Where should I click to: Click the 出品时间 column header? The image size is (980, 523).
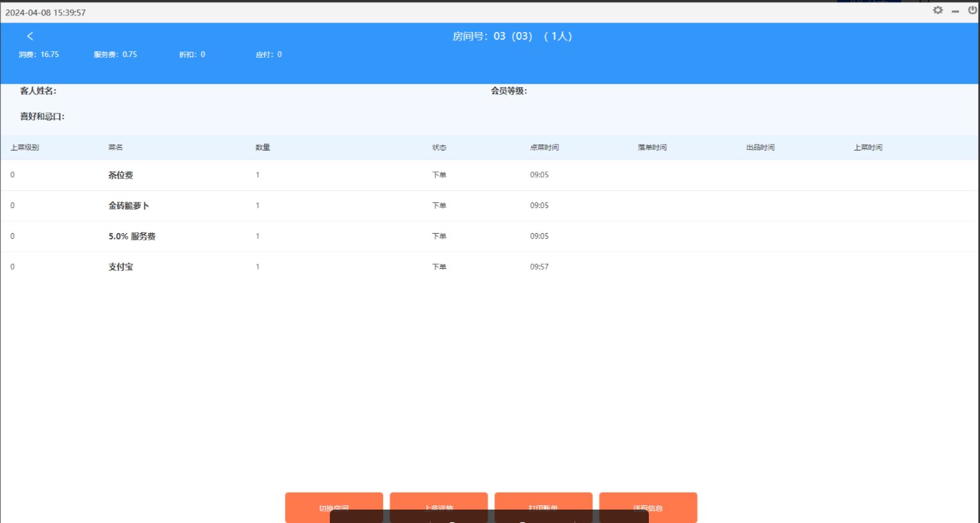tap(760, 147)
